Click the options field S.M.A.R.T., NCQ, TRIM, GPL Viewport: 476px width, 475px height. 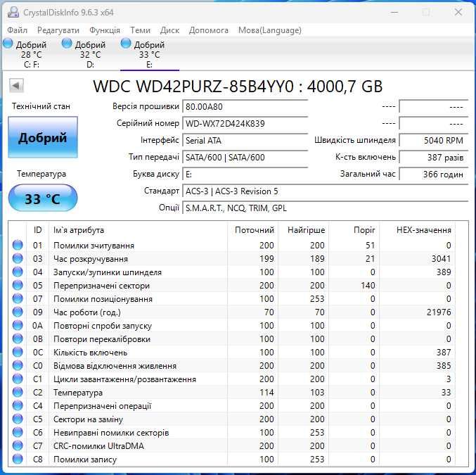[326, 208]
